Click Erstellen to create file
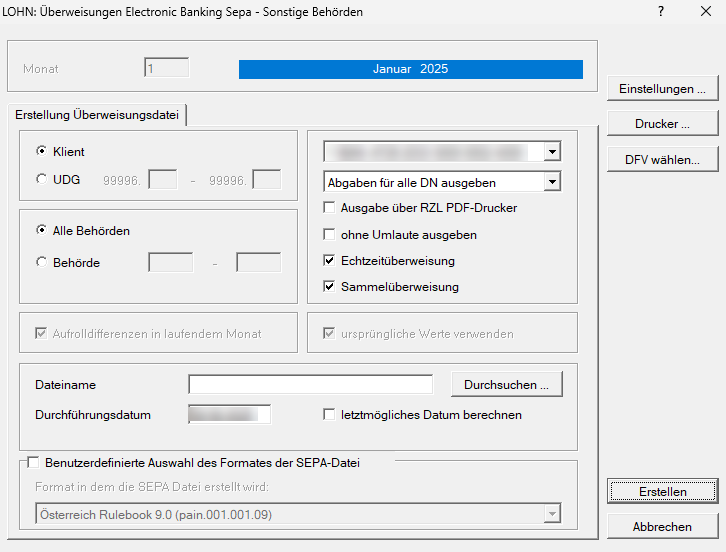 [x=662, y=492]
